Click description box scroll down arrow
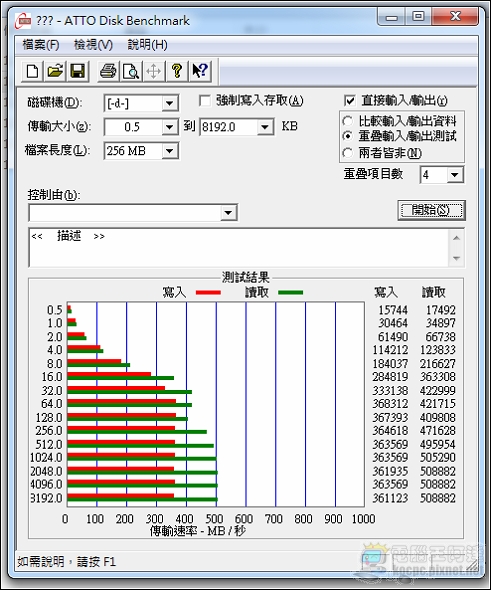 (x=456, y=258)
